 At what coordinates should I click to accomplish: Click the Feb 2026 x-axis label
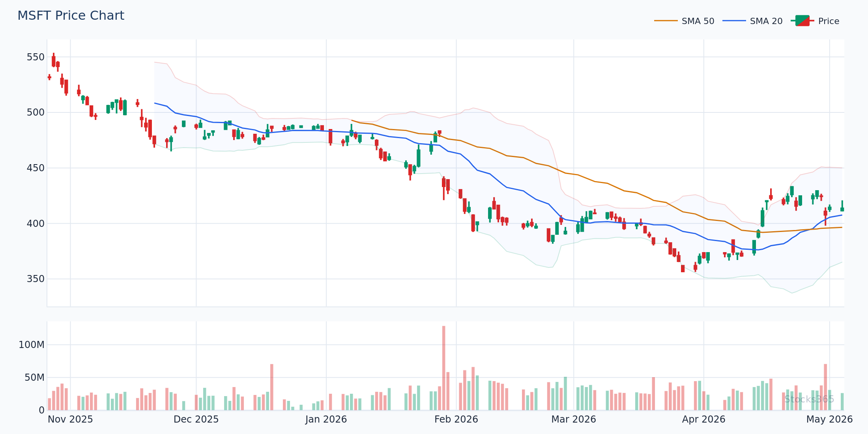[456, 419]
